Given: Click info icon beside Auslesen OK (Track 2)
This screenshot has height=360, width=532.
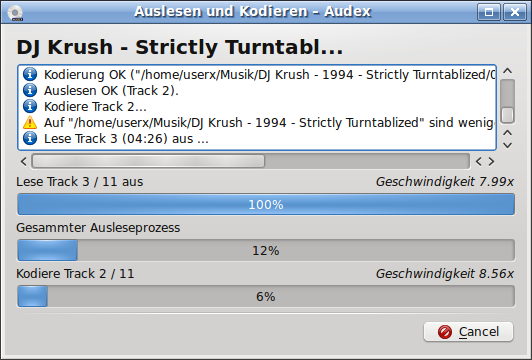Looking at the screenshot, I should (x=30, y=90).
